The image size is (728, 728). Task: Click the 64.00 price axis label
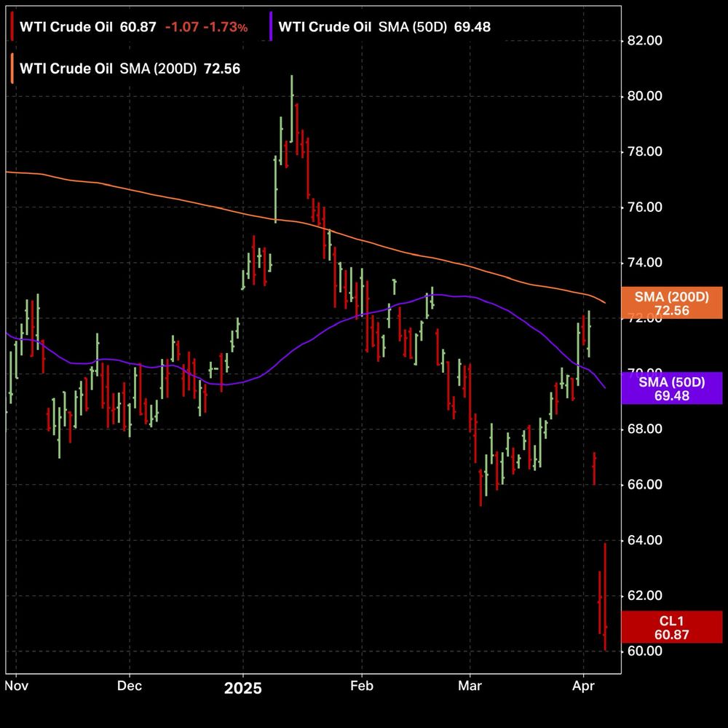644,540
